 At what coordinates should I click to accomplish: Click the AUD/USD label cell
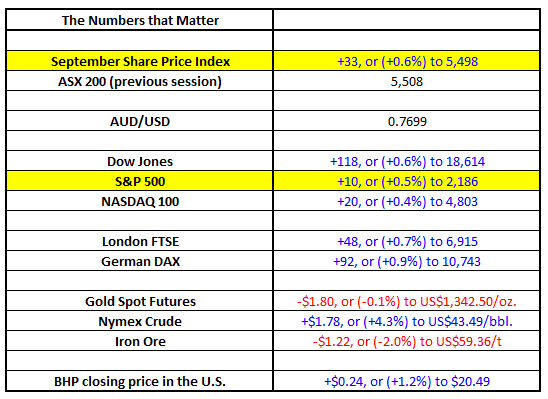click(139, 121)
